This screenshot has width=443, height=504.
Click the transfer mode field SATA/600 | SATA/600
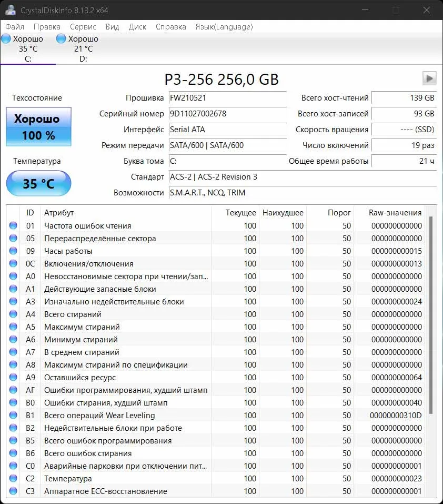(x=228, y=145)
